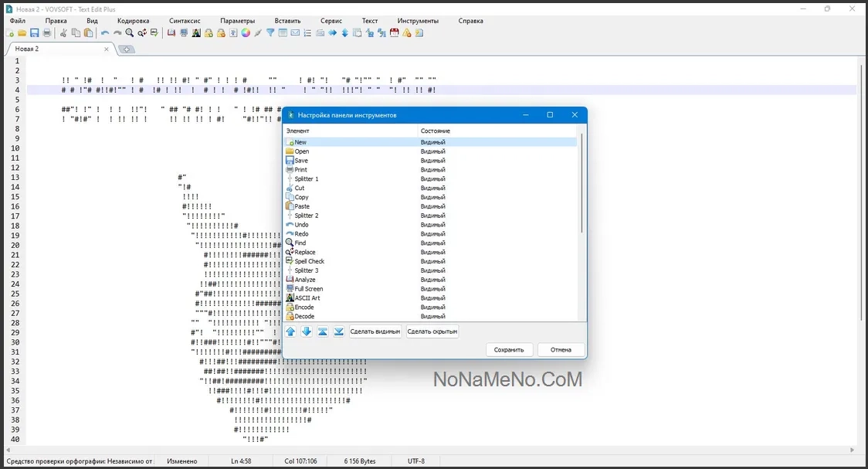Click the Отмена button
The height and width of the screenshot is (469, 868).
point(561,350)
